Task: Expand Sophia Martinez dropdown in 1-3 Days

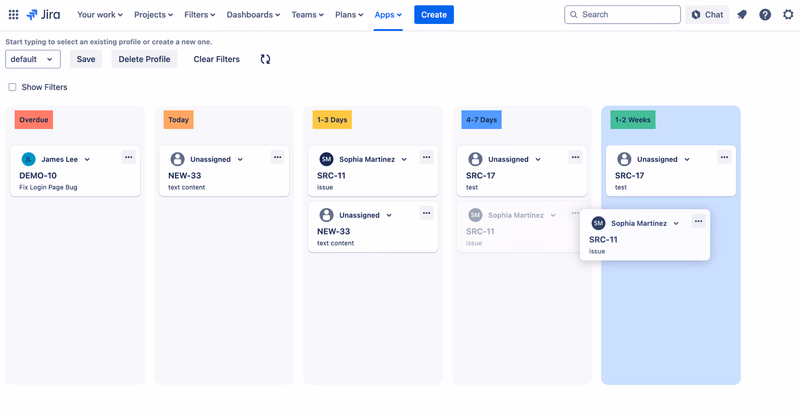Action: pos(404,160)
